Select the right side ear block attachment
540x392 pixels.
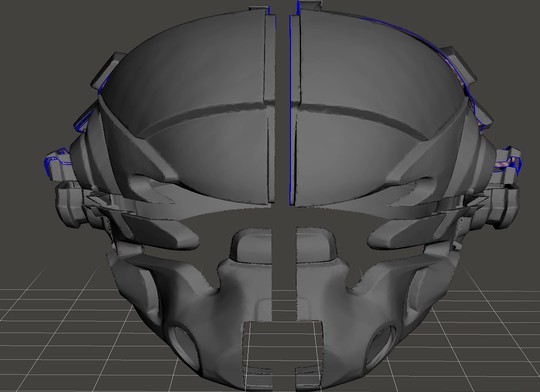503,206
